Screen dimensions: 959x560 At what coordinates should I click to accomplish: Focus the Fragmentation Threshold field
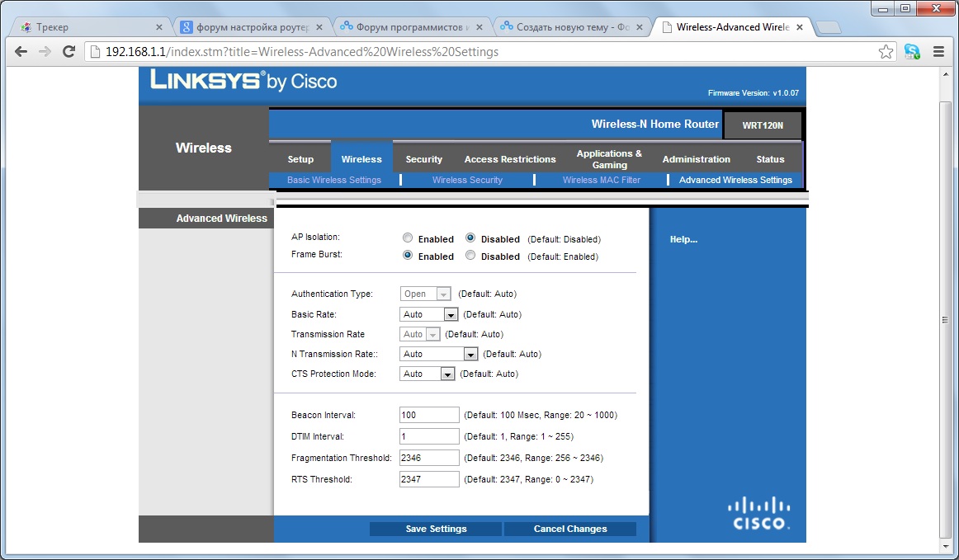(428, 458)
